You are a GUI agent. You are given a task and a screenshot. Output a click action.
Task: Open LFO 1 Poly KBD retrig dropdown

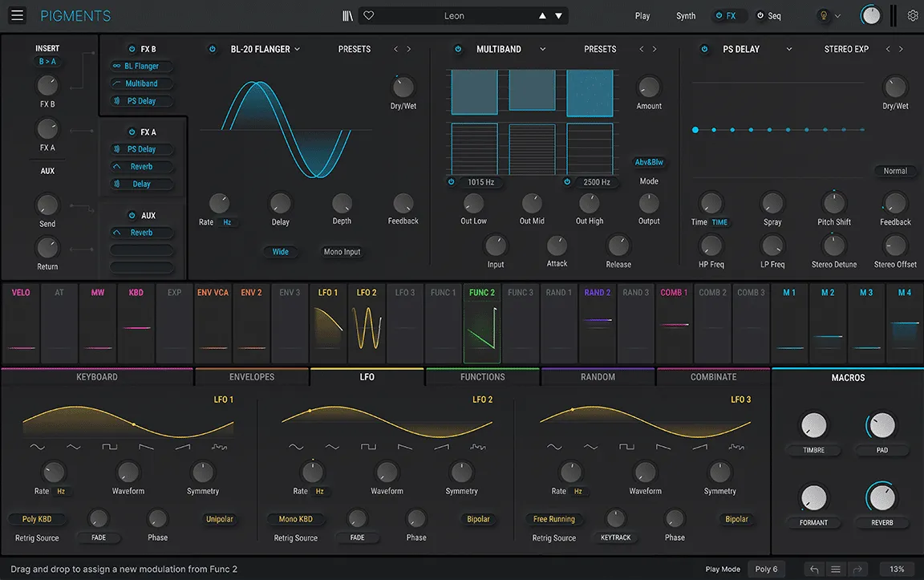pyautogui.click(x=37, y=519)
